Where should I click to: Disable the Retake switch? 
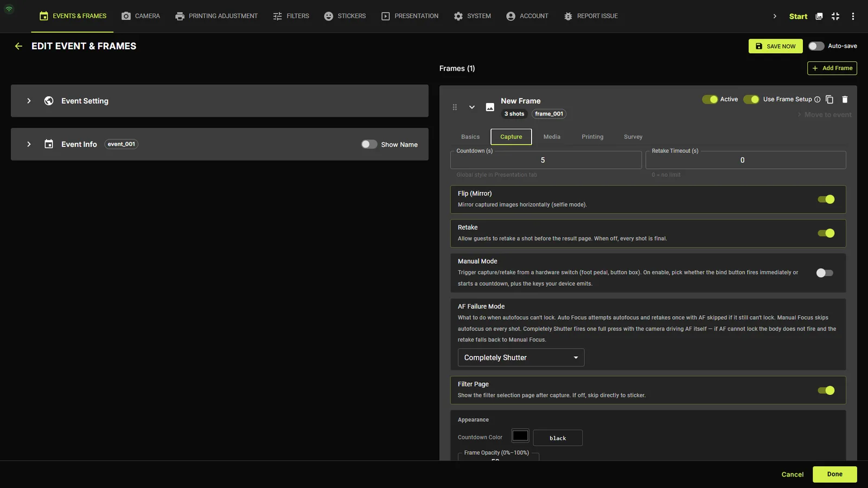[826, 233]
